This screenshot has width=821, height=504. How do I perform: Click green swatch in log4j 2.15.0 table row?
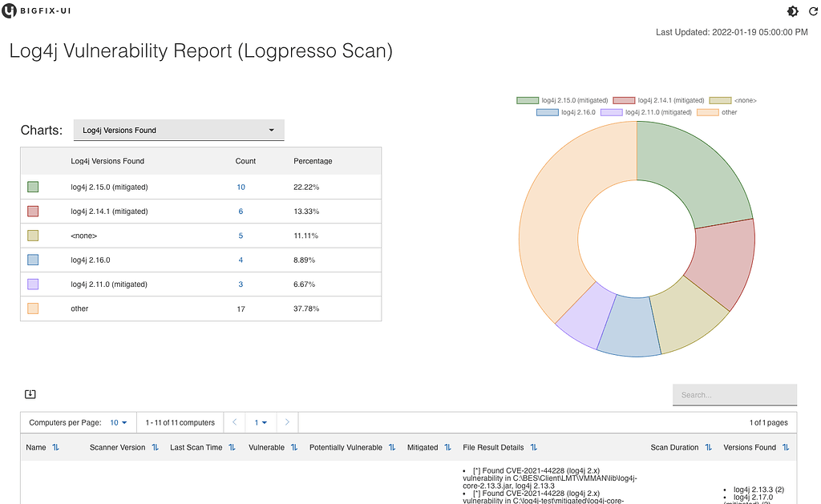click(33, 187)
